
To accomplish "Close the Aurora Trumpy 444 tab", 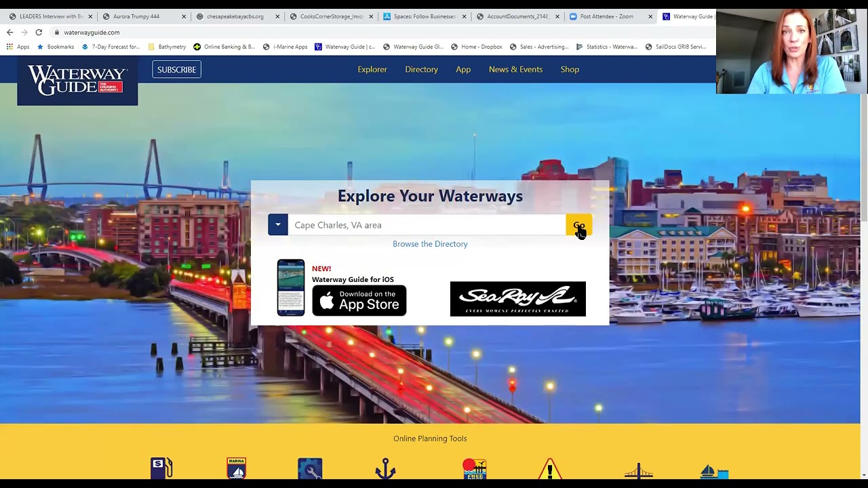I will click(184, 16).
